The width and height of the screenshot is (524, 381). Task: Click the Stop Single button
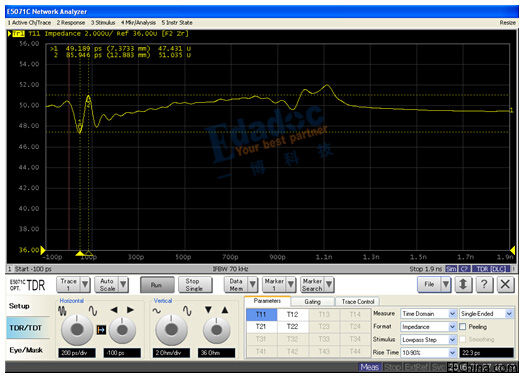(195, 285)
